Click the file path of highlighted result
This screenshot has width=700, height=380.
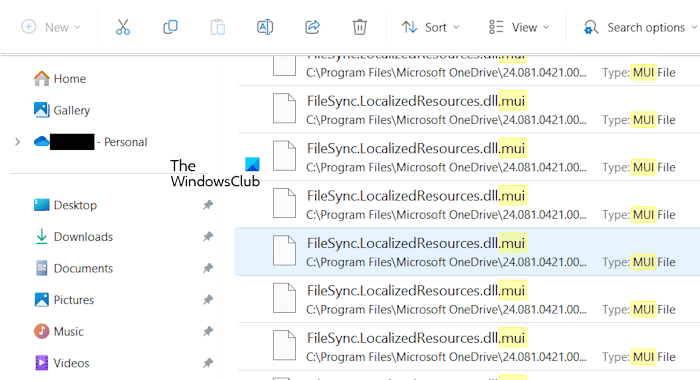coord(446,262)
